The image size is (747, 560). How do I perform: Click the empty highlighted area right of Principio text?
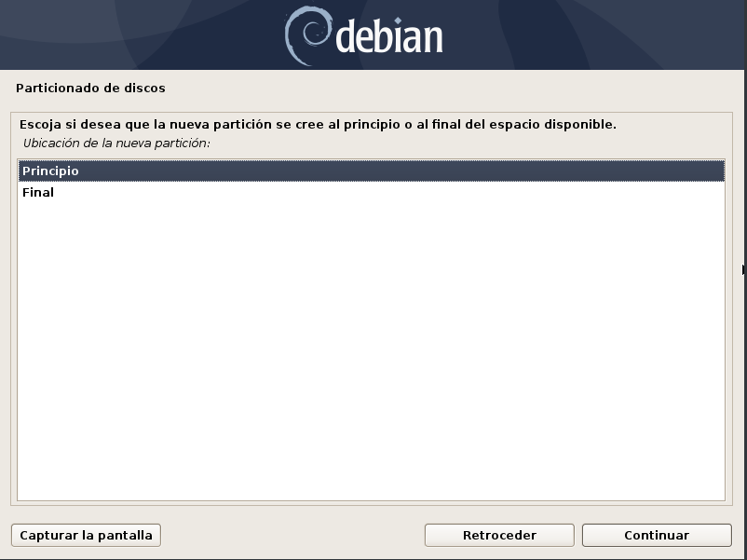(401, 171)
